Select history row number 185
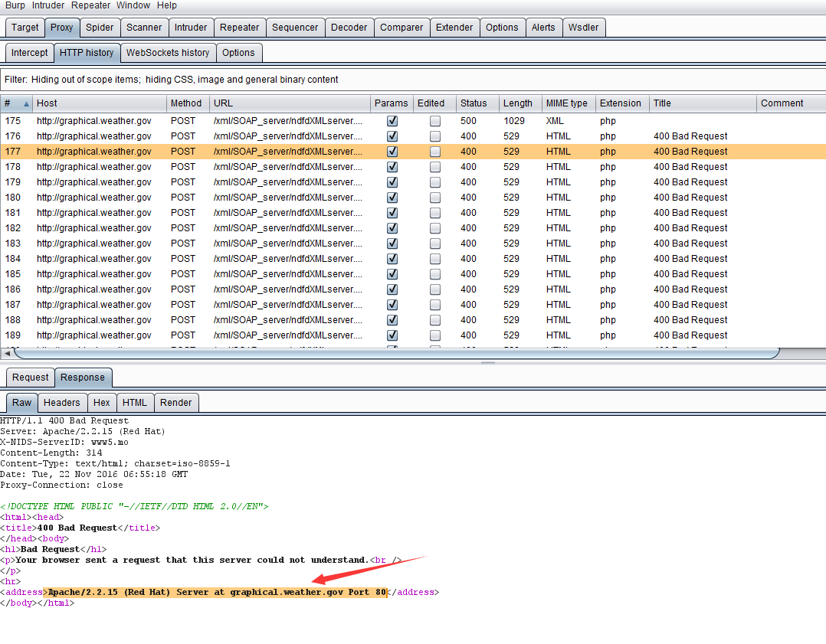This screenshot has width=826, height=644. (x=93, y=274)
